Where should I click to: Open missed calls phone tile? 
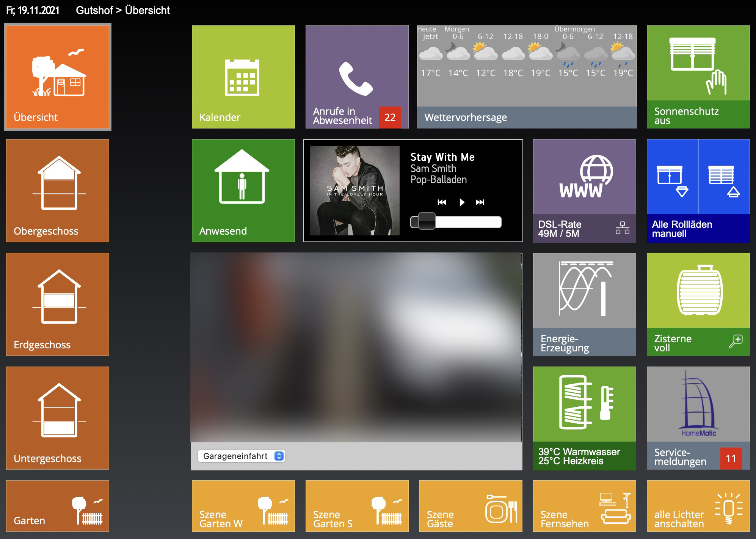pyautogui.click(x=357, y=77)
